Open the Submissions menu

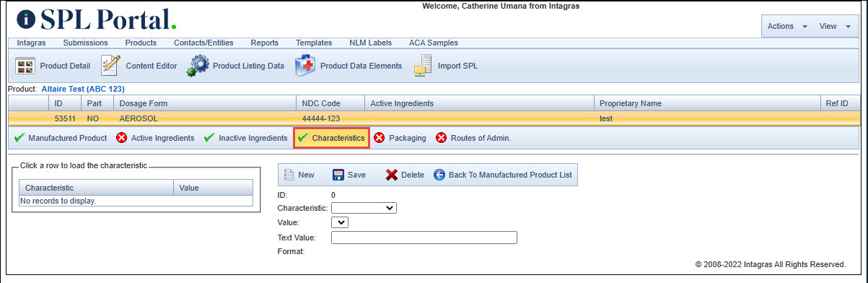click(x=85, y=43)
